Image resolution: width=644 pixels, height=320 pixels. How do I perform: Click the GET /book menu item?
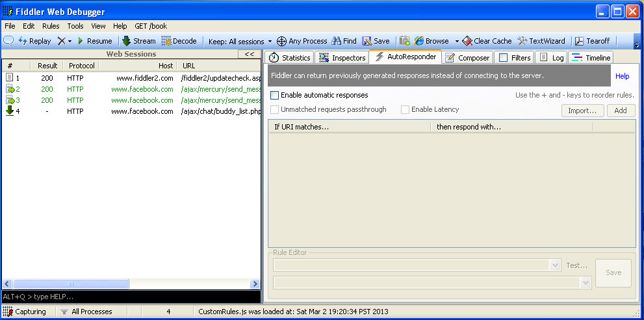click(151, 26)
